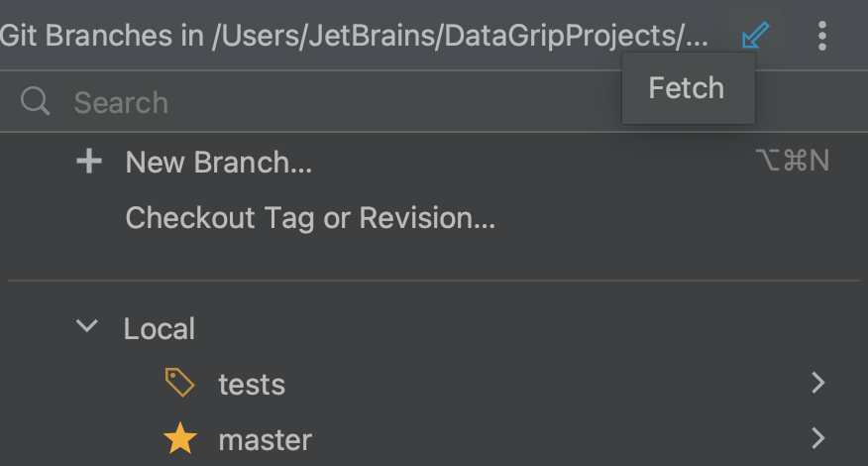
Task: Collapse the Local branches group
Action: point(87,326)
